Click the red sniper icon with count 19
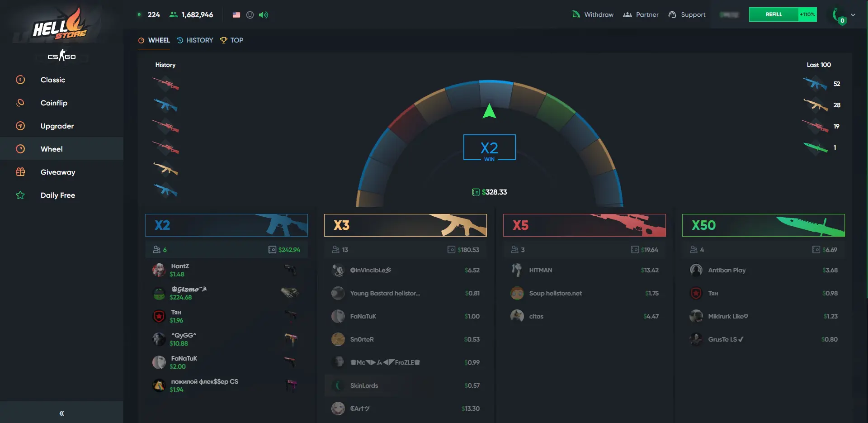This screenshot has height=423, width=868. click(x=816, y=126)
